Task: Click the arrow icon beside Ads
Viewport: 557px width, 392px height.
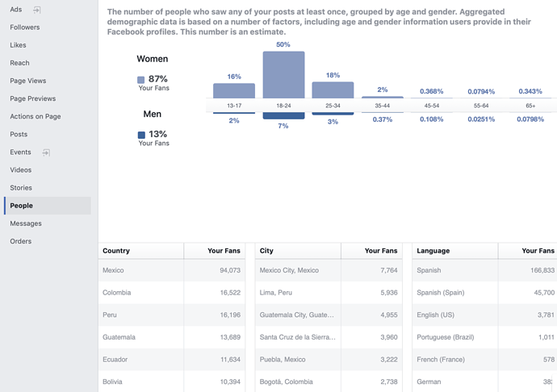Action: coord(37,10)
